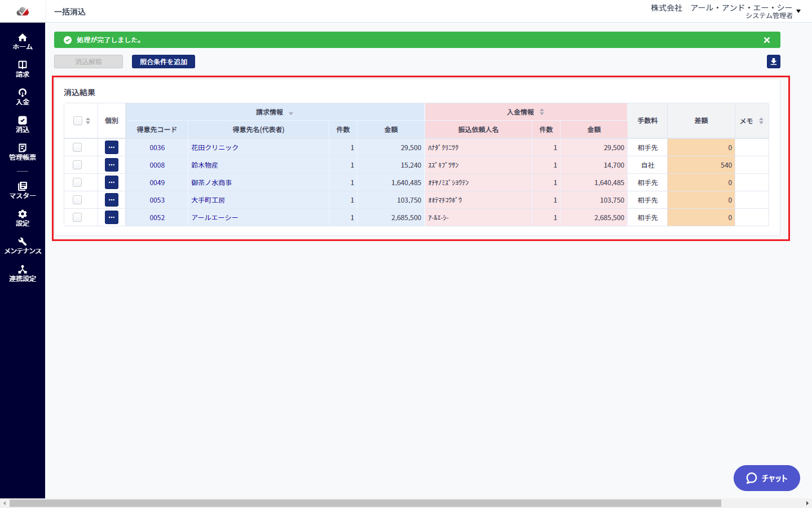Click customer code 0052
This screenshot has height=508, width=812.
click(x=157, y=217)
